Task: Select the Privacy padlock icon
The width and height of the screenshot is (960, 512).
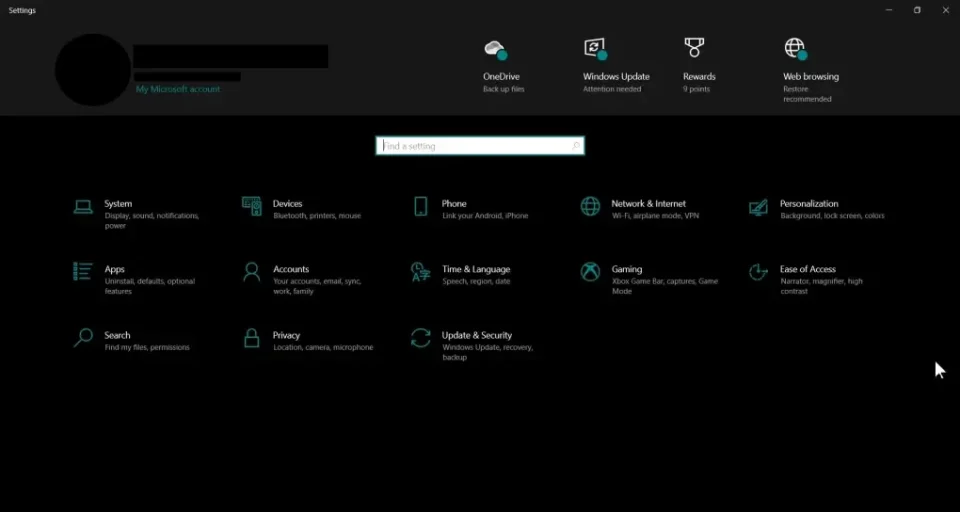Action: coord(252,338)
